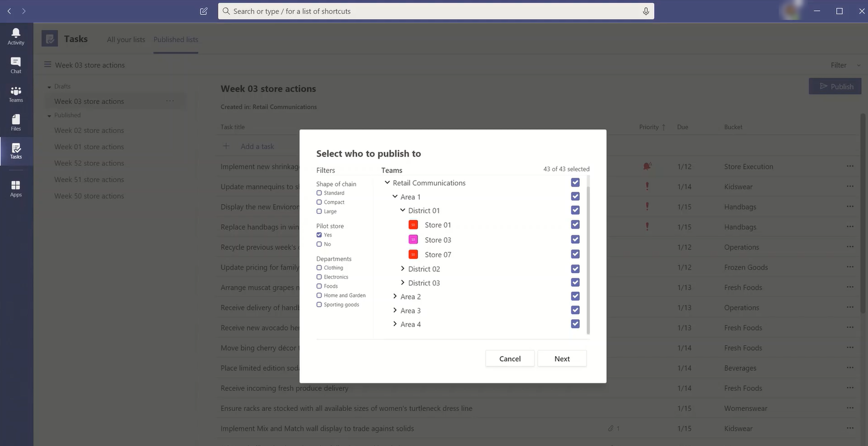Click the Next button
The width and height of the screenshot is (868, 446).
click(562, 358)
